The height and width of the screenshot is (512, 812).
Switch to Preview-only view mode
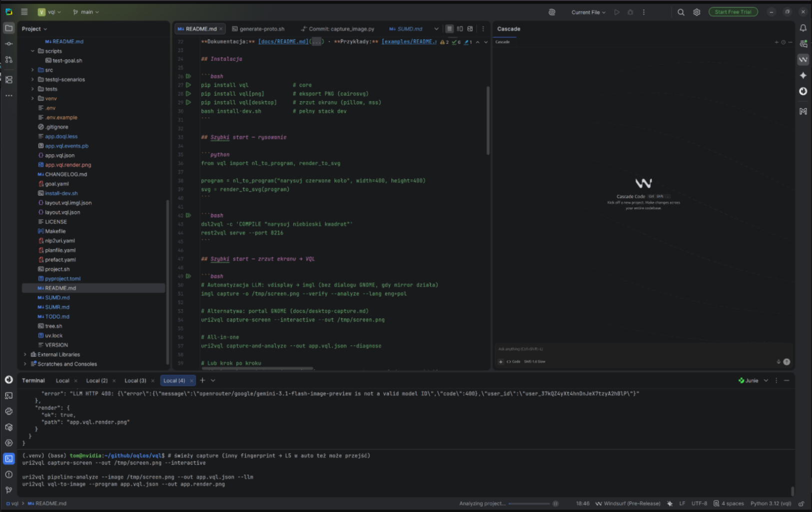click(470, 29)
